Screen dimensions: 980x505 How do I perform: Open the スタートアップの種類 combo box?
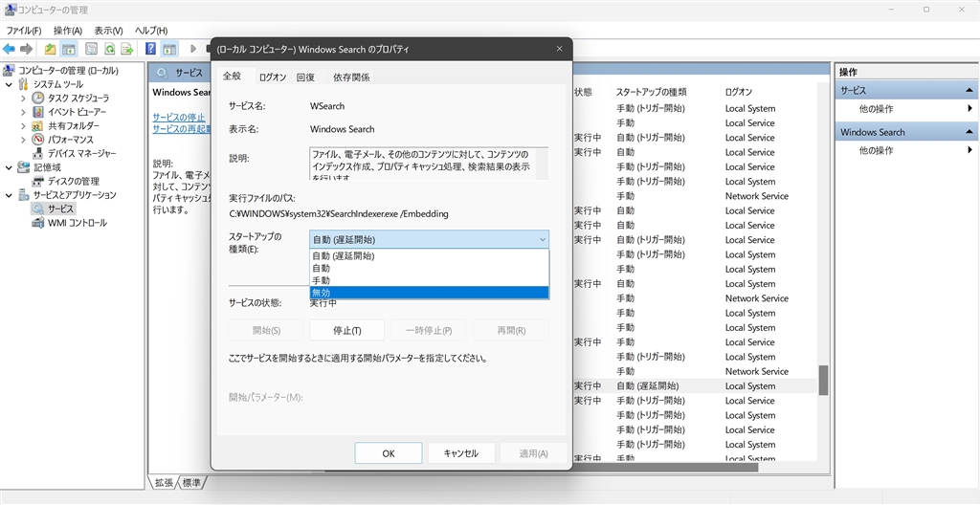[x=430, y=239]
